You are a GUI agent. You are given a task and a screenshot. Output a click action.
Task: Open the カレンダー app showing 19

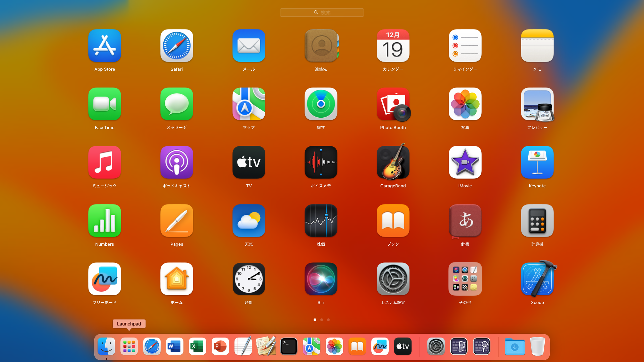(x=393, y=46)
